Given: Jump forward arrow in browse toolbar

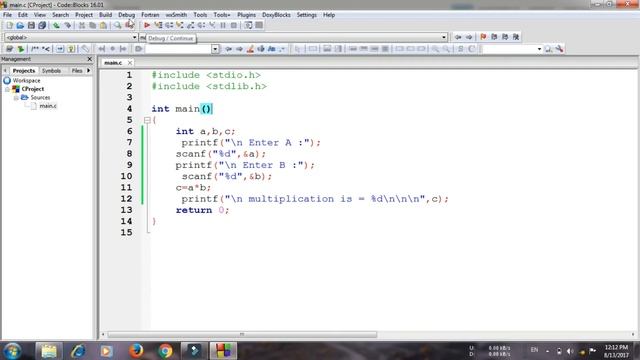Looking at the screenshot, I should (x=469, y=37).
